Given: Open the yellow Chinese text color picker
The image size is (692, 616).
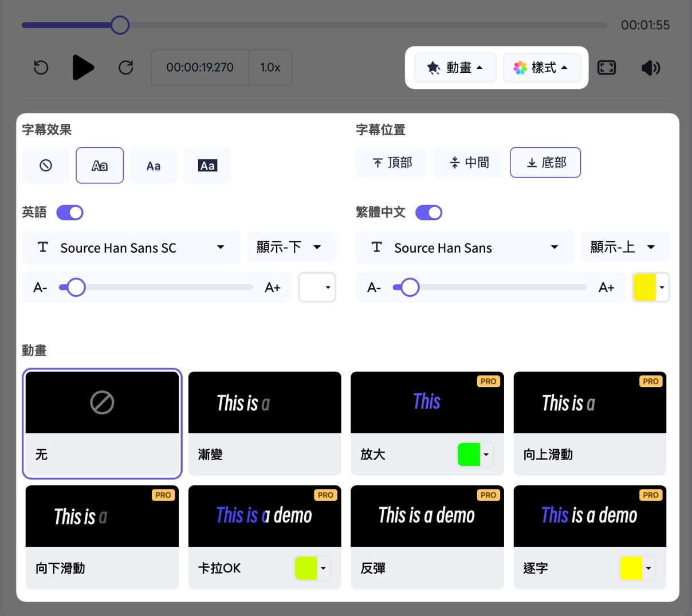Looking at the screenshot, I should 651,287.
